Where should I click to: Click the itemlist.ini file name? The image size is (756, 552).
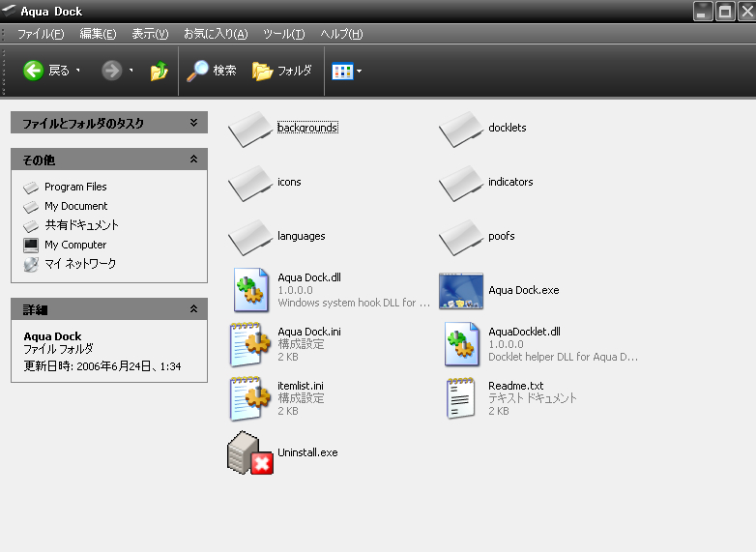click(301, 386)
